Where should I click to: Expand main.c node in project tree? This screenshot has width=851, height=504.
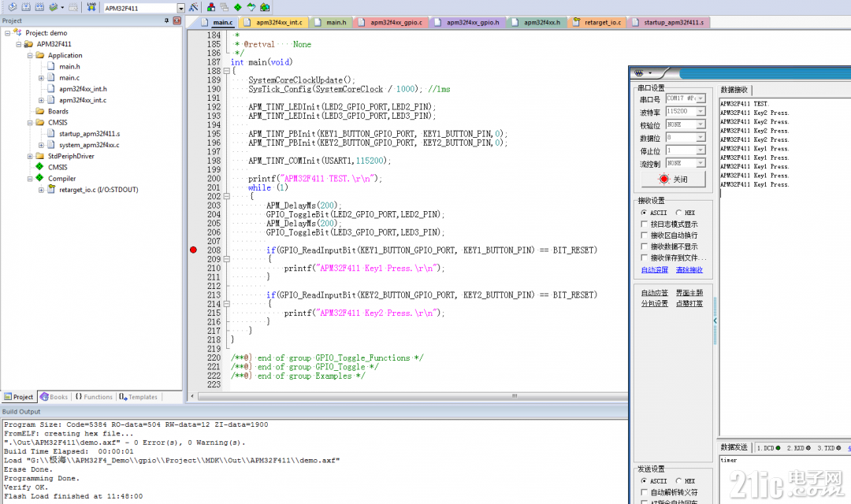click(41, 78)
